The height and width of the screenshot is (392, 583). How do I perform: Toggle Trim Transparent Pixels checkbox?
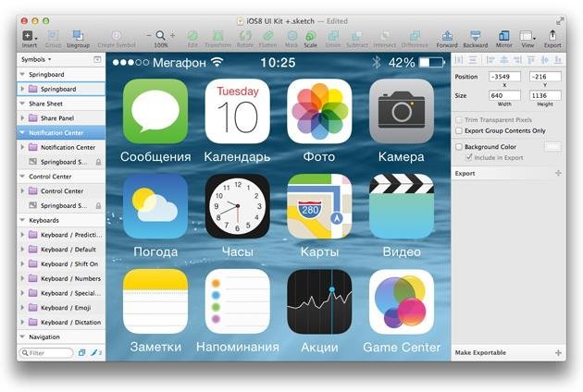[459, 119]
